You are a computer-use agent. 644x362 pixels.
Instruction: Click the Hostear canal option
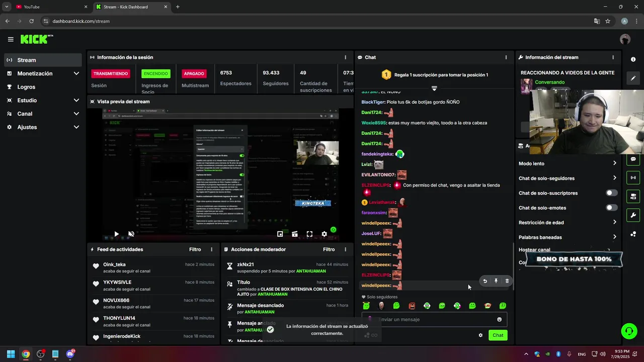point(534,250)
